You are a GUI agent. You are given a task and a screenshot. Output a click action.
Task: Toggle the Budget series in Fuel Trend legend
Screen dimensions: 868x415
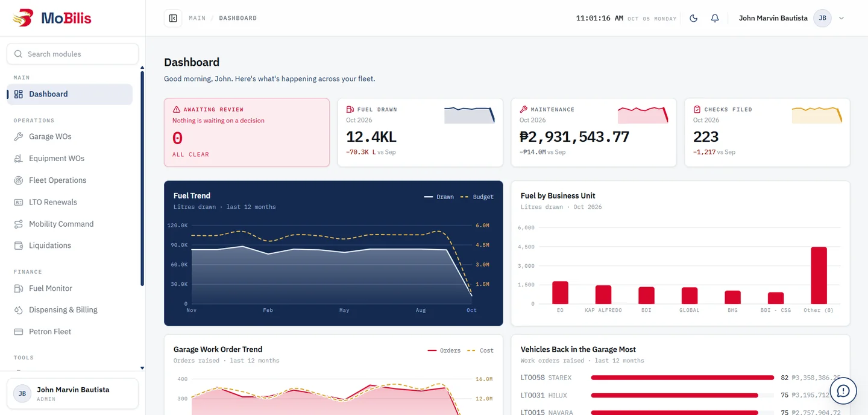pos(477,197)
